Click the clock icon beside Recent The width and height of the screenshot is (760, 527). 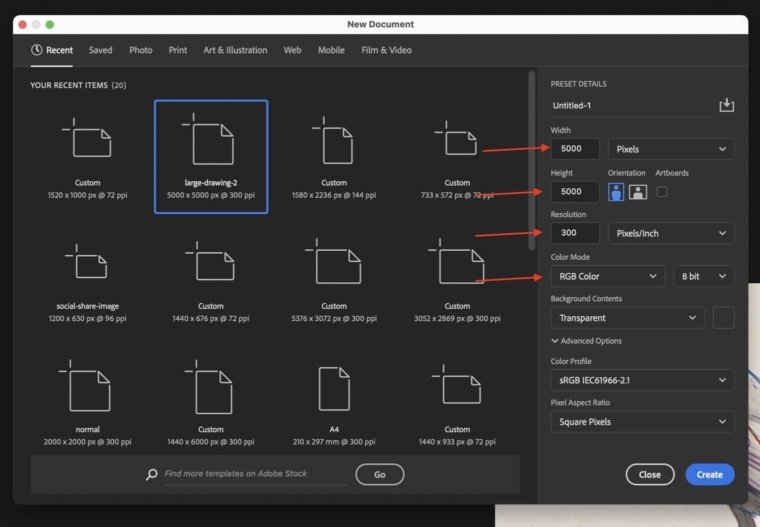click(x=37, y=50)
